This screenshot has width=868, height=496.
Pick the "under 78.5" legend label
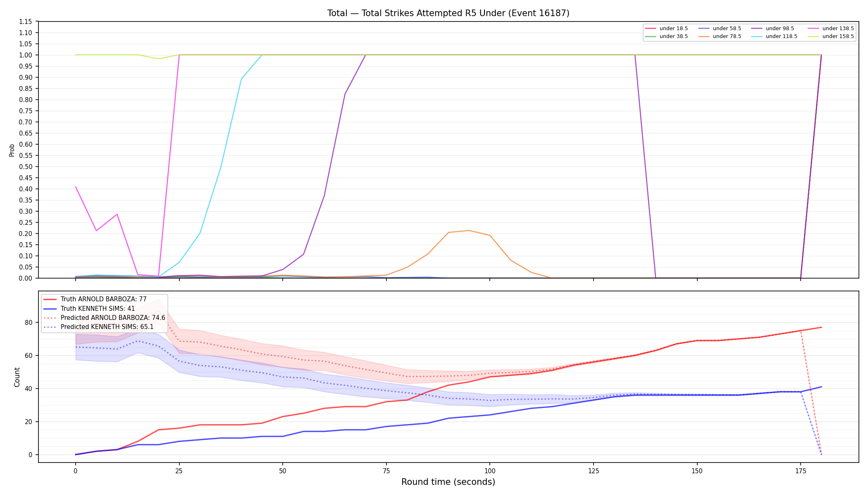point(727,36)
